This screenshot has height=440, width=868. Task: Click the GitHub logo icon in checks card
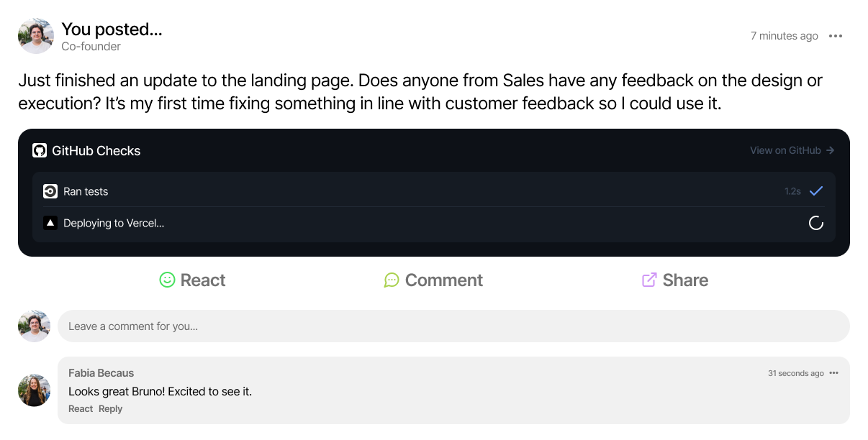pos(40,151)
